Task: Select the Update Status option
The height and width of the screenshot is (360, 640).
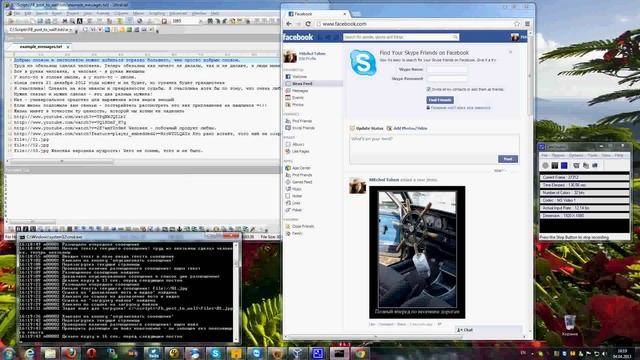Action: (367, 128)
